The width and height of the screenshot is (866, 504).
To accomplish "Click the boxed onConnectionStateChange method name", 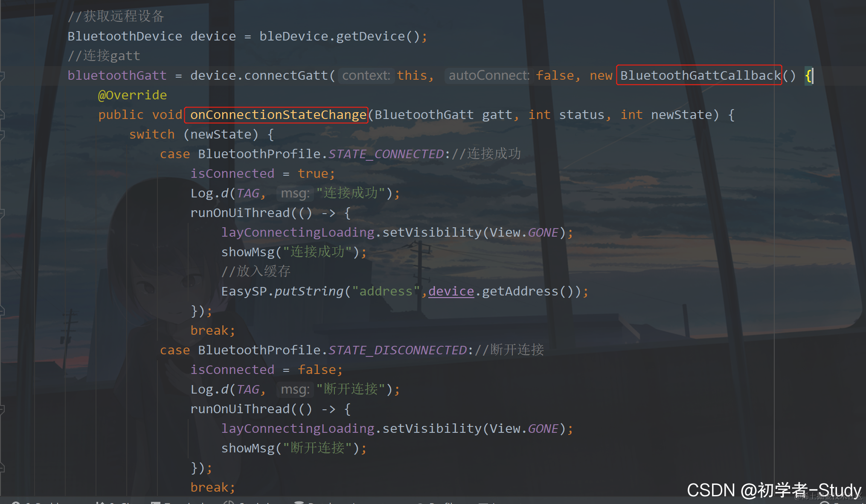I will pos(278,115).
